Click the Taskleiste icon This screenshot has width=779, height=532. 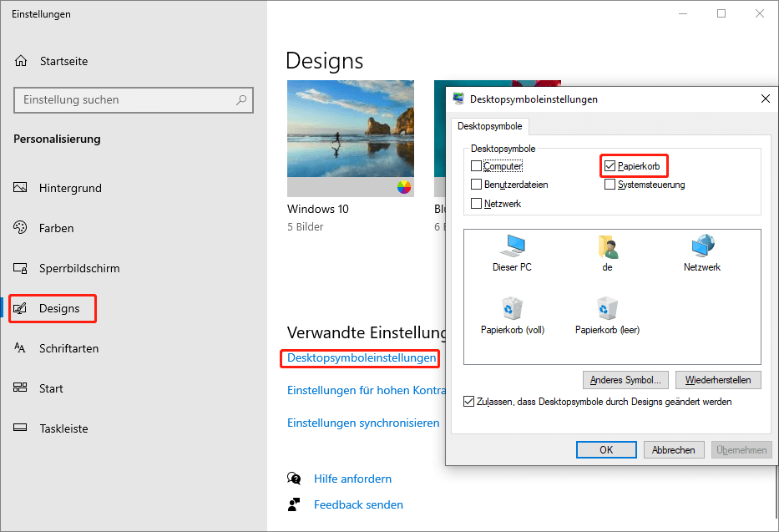tap(20, 428)
